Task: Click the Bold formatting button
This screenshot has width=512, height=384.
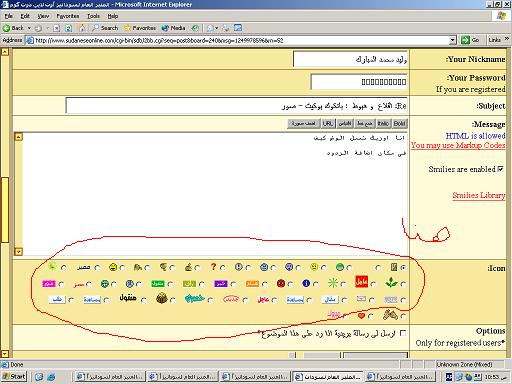Action: (x=400, y=124)
